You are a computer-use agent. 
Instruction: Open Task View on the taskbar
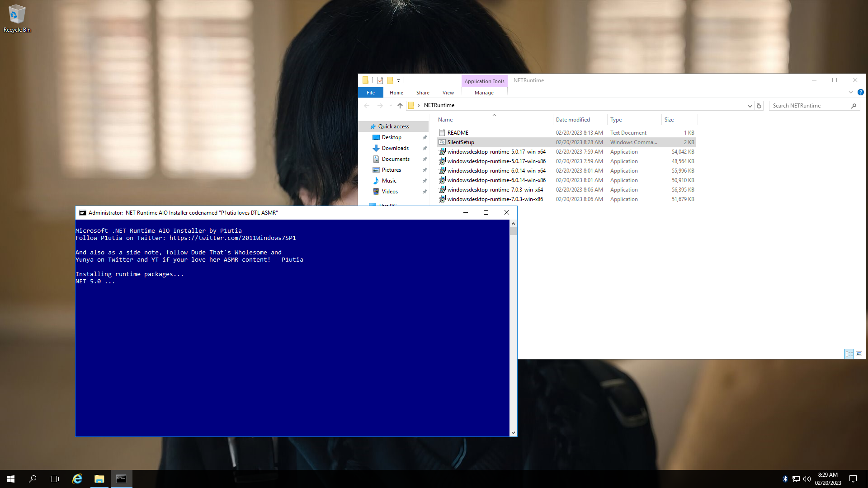(54, 479)
